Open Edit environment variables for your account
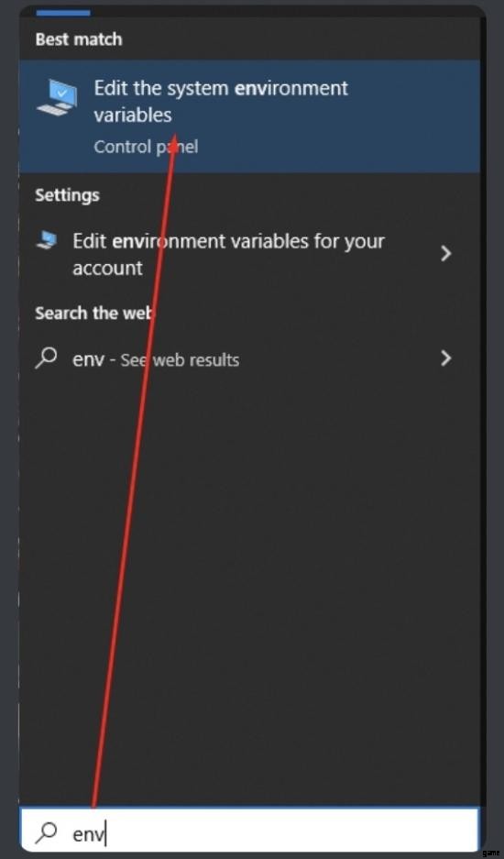 249,254
